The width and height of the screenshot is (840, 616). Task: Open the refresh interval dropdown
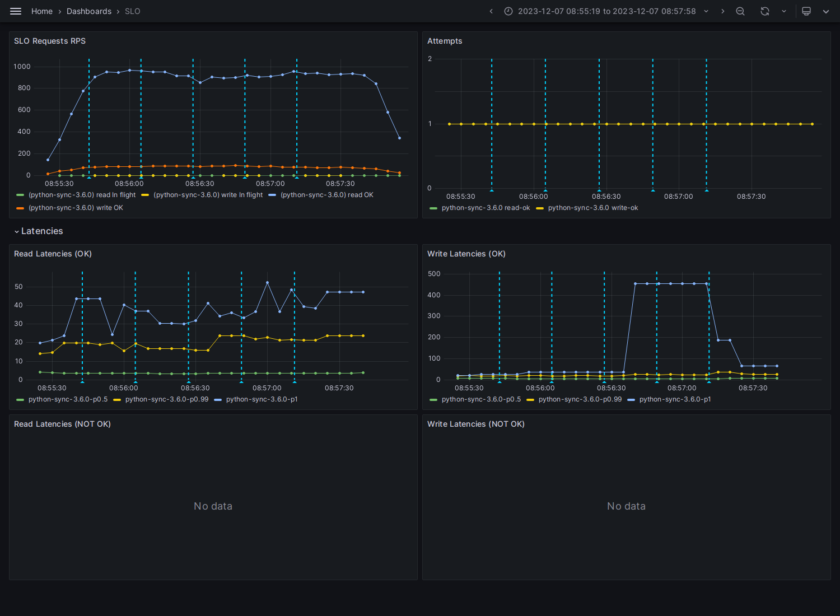click(x=783, y=11)
